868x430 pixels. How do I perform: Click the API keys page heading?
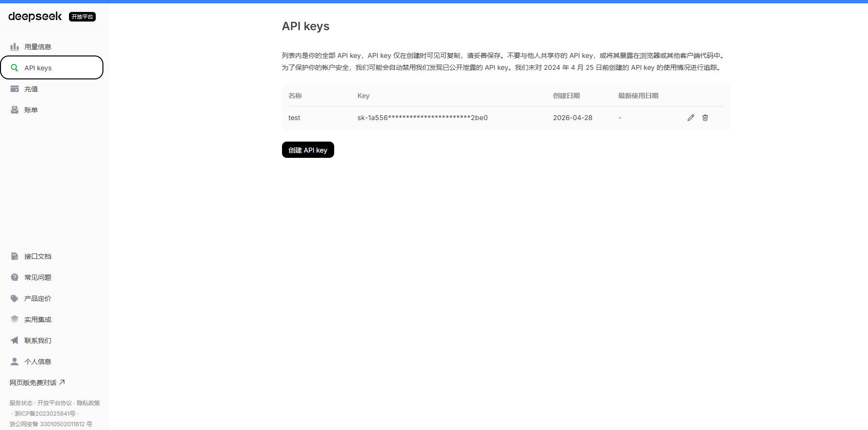(305, 26)
